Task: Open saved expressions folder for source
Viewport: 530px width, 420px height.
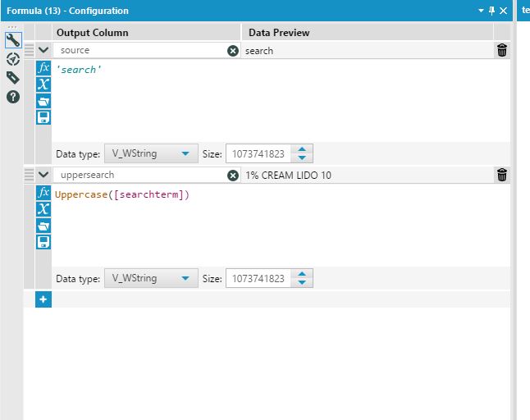Action: pyautogui.click(x=44, y=101)
